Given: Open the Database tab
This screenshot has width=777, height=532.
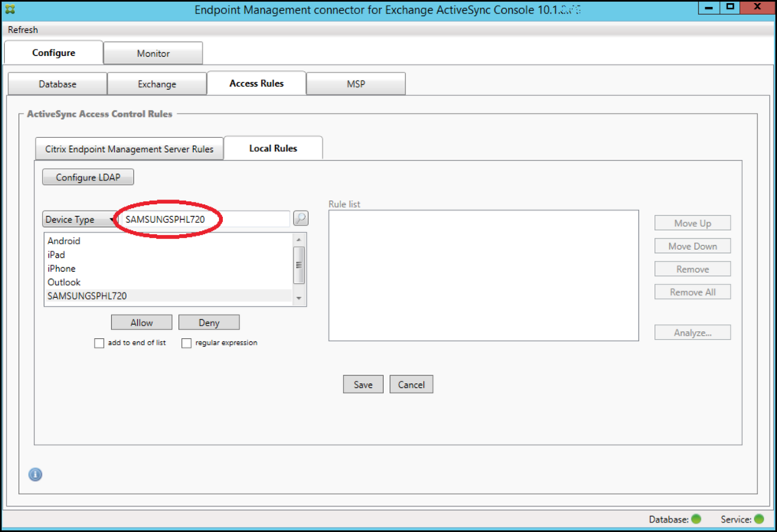Looking at the screenshot, I should (x=58, y=84).
